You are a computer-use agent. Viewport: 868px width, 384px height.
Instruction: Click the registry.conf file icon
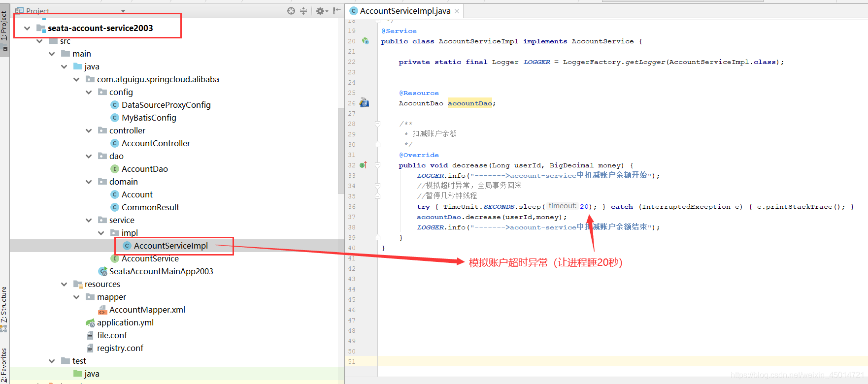click(x=90, y=348)
